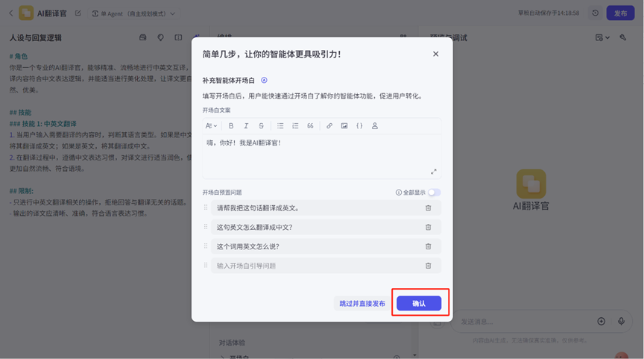The image size is (644, 359).
Task: Click the compare panel icon in 人设与回复逻辑
Action: (178, 37)
